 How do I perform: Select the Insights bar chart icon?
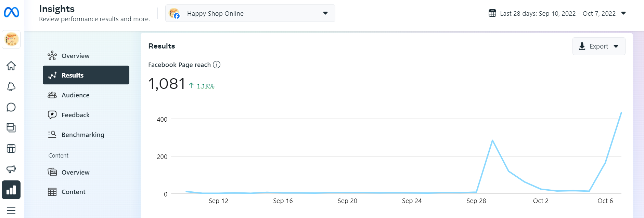(x=11, y=190)
